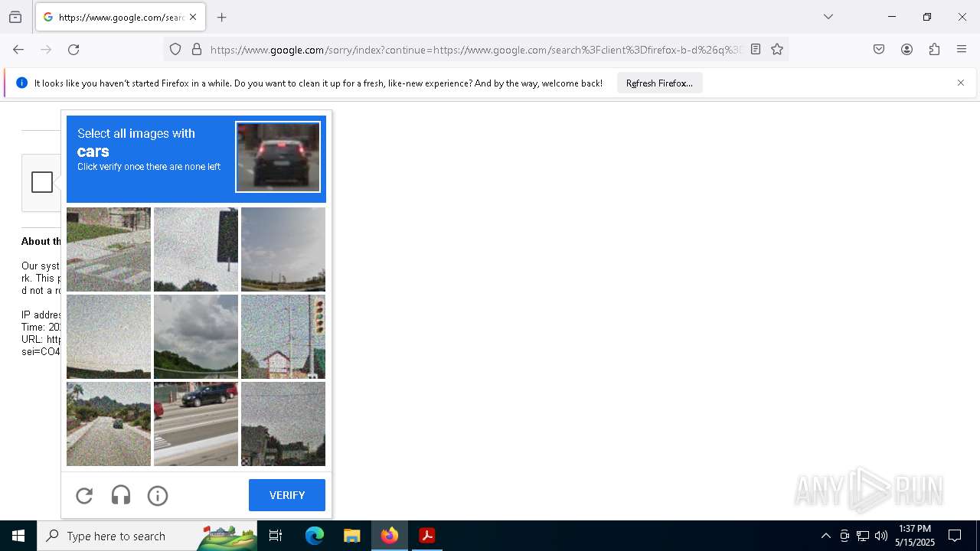Screen dimensions: 980x551
Task: Go back to previous page
Action: [18, 49]
